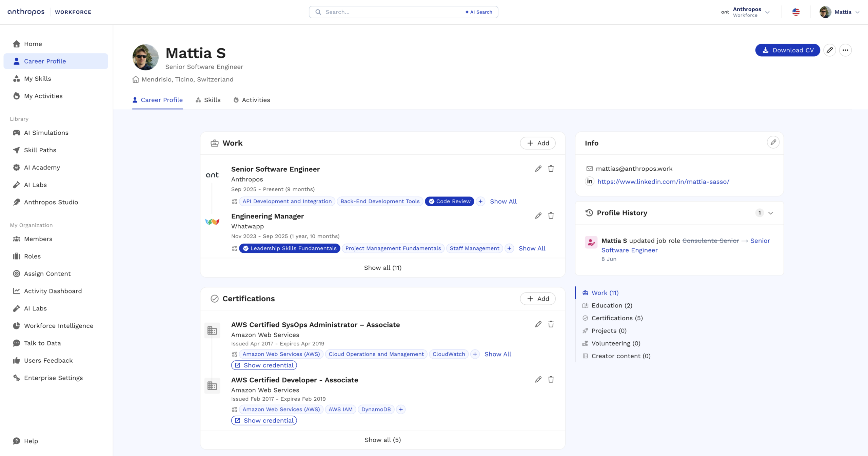Open Anthropos Studio
This screenshot has width=868, height=456.
coord(56,202)
